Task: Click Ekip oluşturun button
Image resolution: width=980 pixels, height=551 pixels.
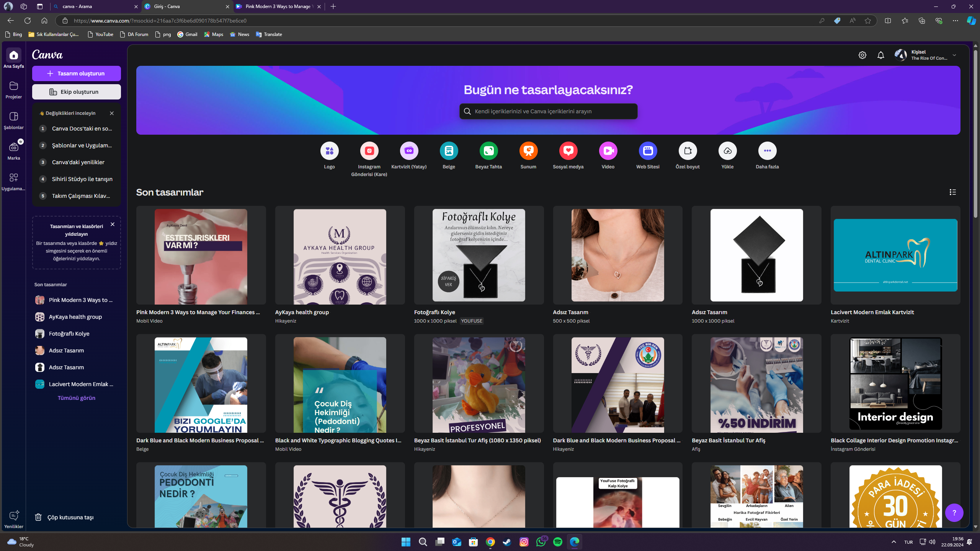Action: click(x=77, y=92)
